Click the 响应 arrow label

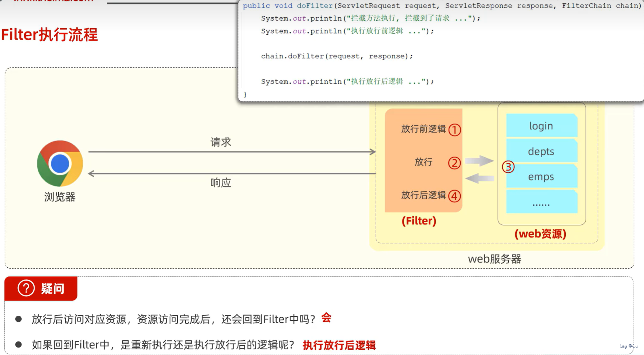click(x=221, y=183)
